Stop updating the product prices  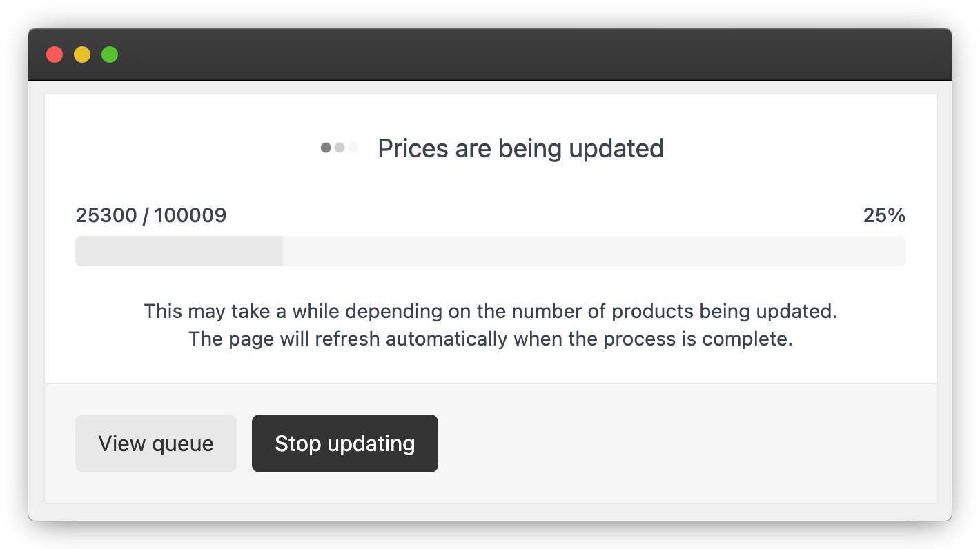tap(344, 443)
